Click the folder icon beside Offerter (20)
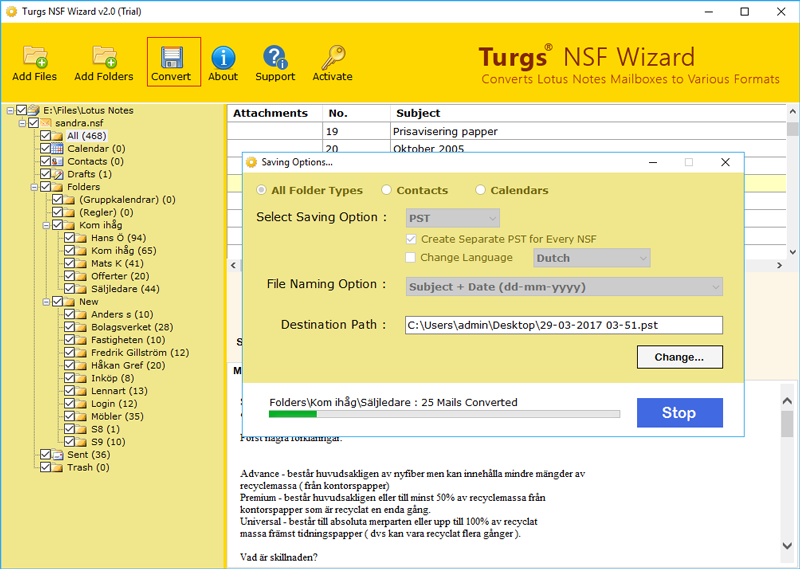This screenshot has width=800, height=569. pos(82,276)
